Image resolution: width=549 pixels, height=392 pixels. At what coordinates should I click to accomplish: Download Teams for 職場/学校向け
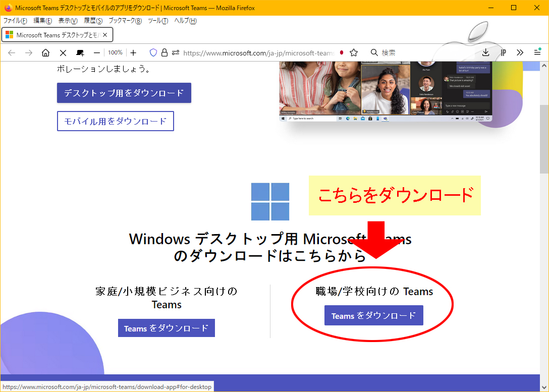[373, 315]
